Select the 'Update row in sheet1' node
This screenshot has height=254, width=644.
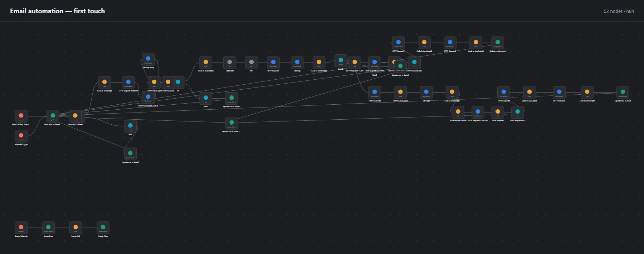tap(498, 43)
